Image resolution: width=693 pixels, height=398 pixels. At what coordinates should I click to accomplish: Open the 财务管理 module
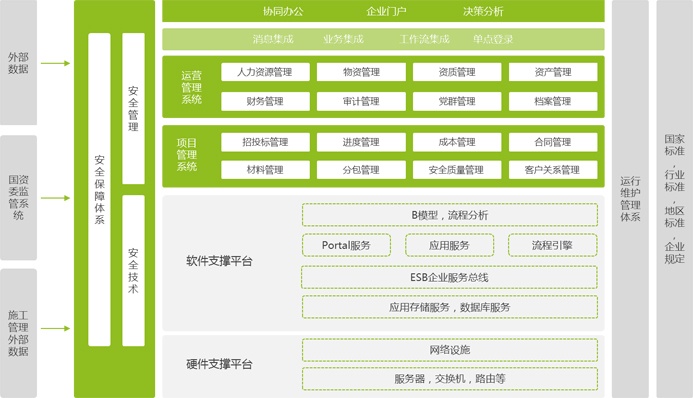(x=265, y=101)
